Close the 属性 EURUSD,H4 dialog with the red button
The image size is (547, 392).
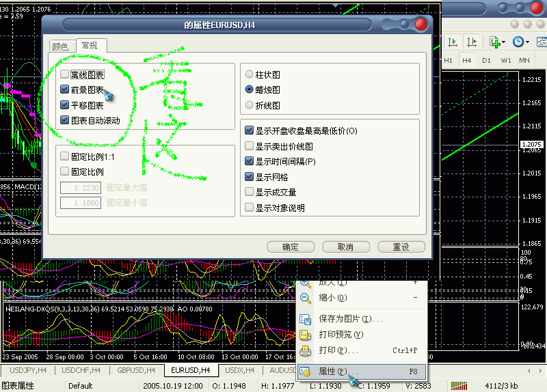pos(421,25)
